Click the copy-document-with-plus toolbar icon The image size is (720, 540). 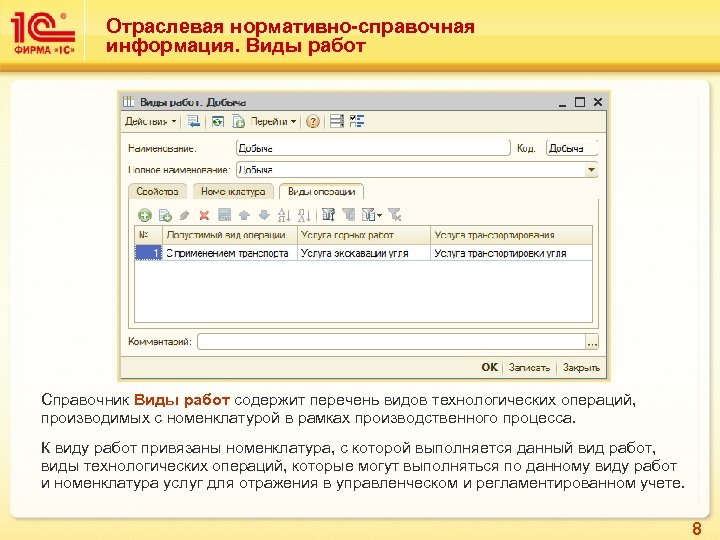238,122
